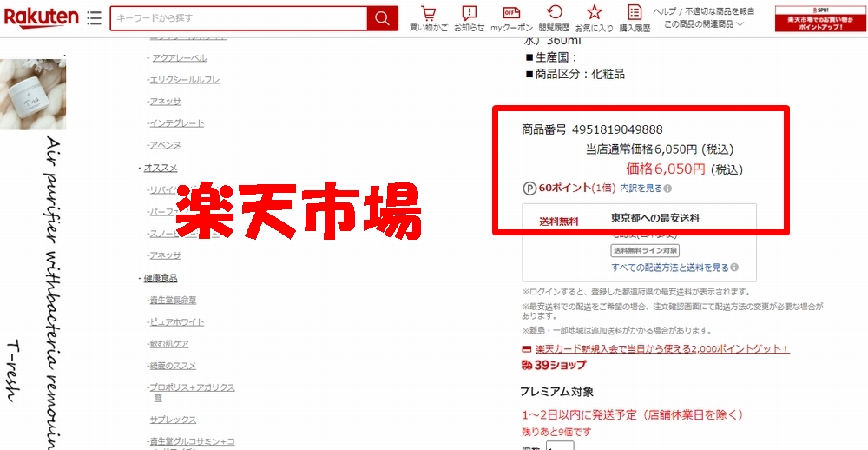Open 資生堂グルコサミン link
The height and width of the screenshot is (450, 868).
click(x=191, y=441)
